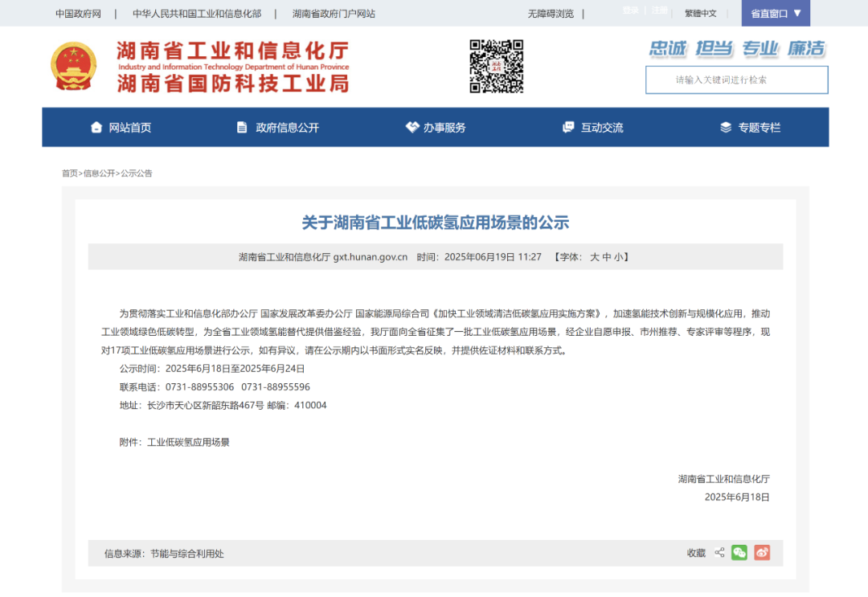Click the stacked icon beside 专题专栏
This screenshot has width=868, height=597.
coord(724,127)
